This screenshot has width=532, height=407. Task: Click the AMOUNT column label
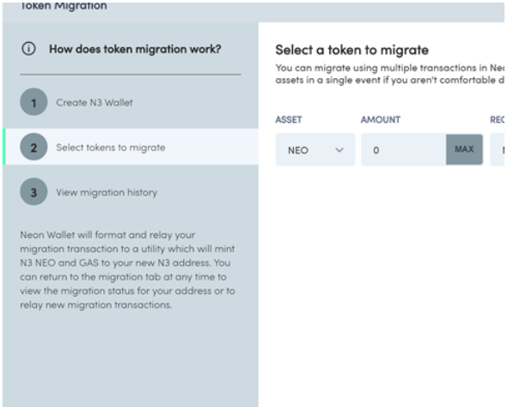pos(381,119)
